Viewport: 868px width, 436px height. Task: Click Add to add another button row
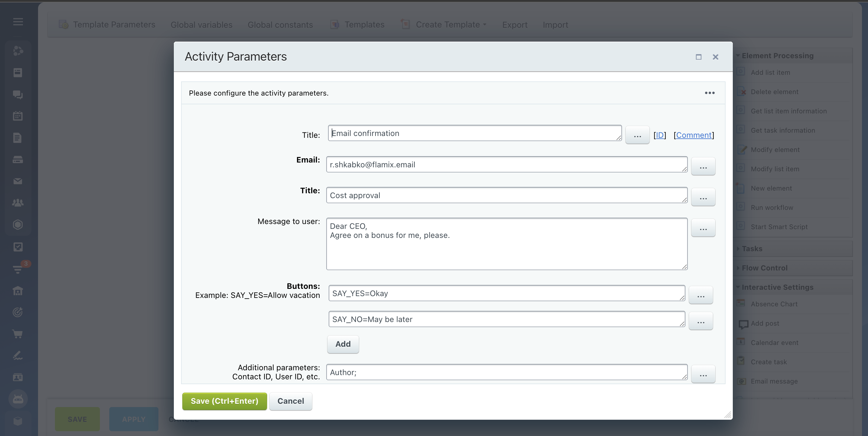coord(343,344)
